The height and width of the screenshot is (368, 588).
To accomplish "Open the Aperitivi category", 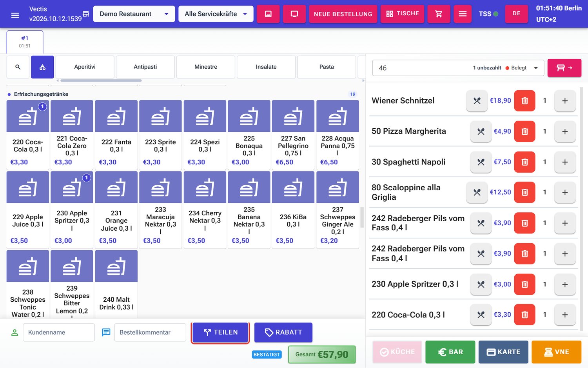I will click(x=85, y=67).
